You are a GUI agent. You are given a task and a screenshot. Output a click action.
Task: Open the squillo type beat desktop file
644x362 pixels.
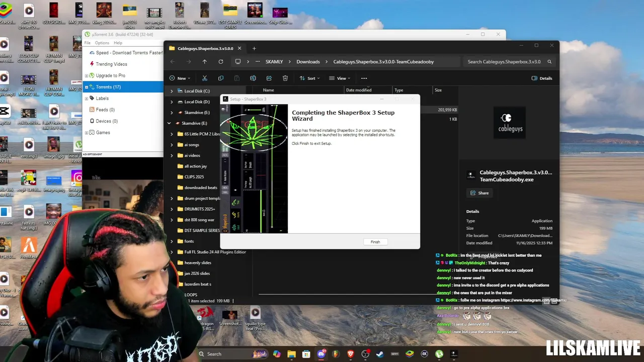click(255, 318)
